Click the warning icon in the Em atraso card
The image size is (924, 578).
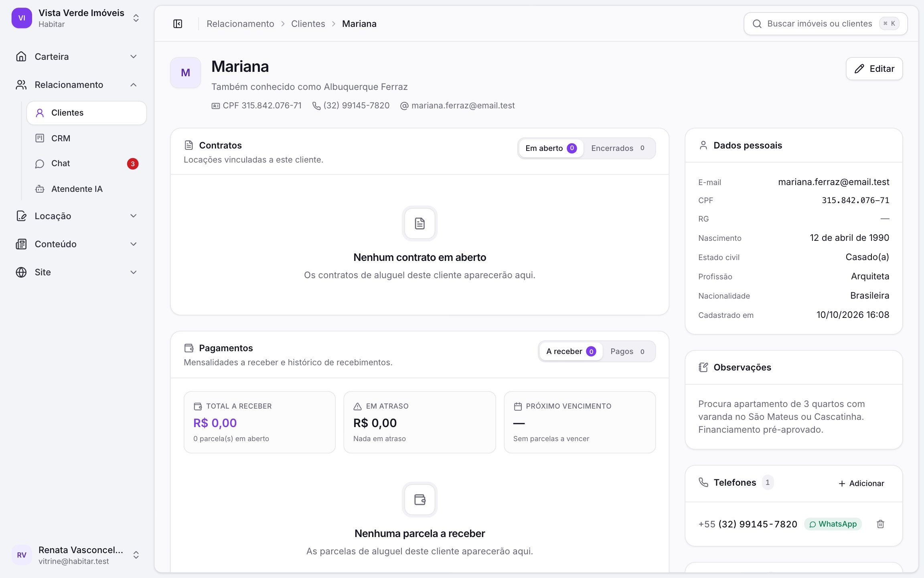pos(357,406)
